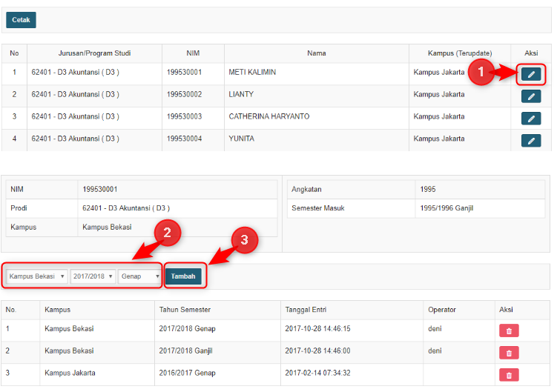The image size is (557, 392).
Task: Delete the 2017/2018 Ganjil entry via trash icon
Action: [x=509, y=353]
